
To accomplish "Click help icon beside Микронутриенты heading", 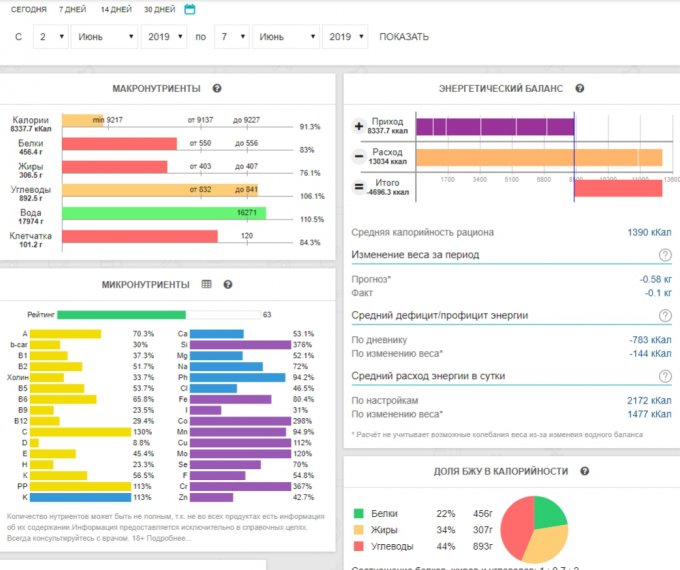I will pyautogui.click(x=228, y=284).
